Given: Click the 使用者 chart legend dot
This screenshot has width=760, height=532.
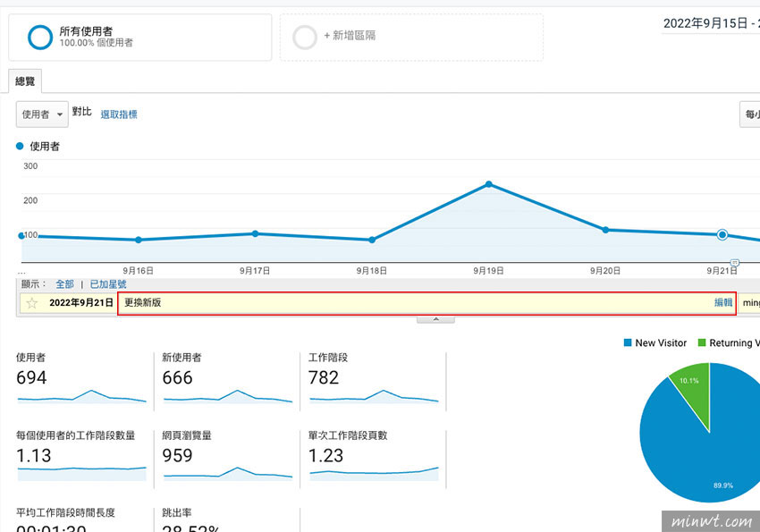Looking at the screenshot, I should (20, 146).
